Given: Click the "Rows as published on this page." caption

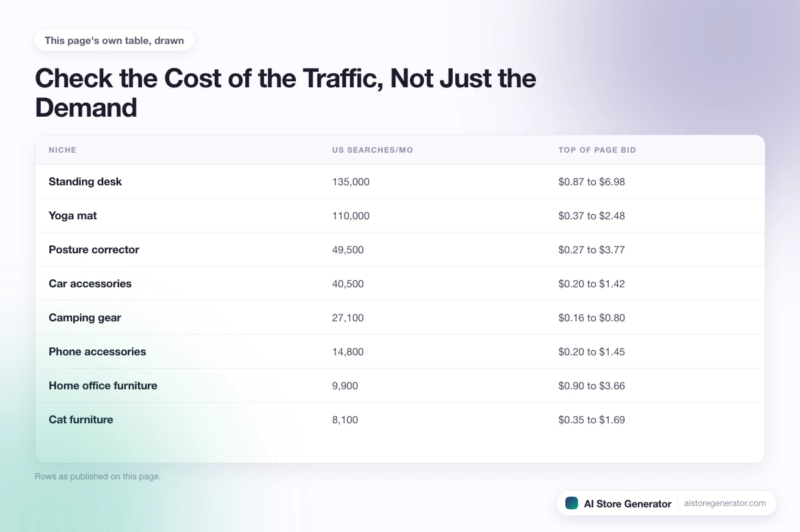Looking at the screenshot, I should [98, 476].
